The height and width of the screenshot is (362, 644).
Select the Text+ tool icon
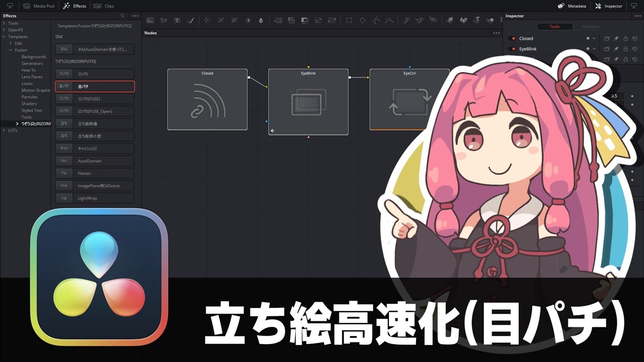[x=177, y=21]
